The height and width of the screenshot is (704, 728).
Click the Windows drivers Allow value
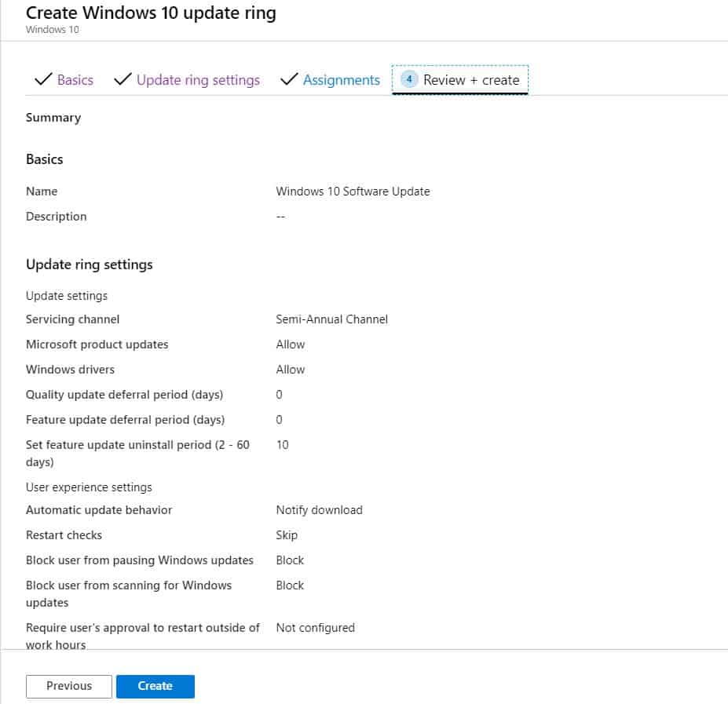(290, 370)
